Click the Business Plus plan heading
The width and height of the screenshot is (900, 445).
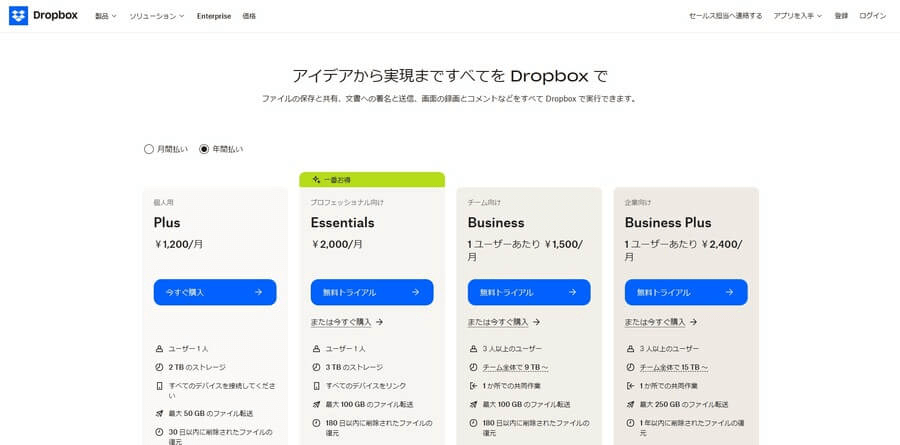coord(668,223)
